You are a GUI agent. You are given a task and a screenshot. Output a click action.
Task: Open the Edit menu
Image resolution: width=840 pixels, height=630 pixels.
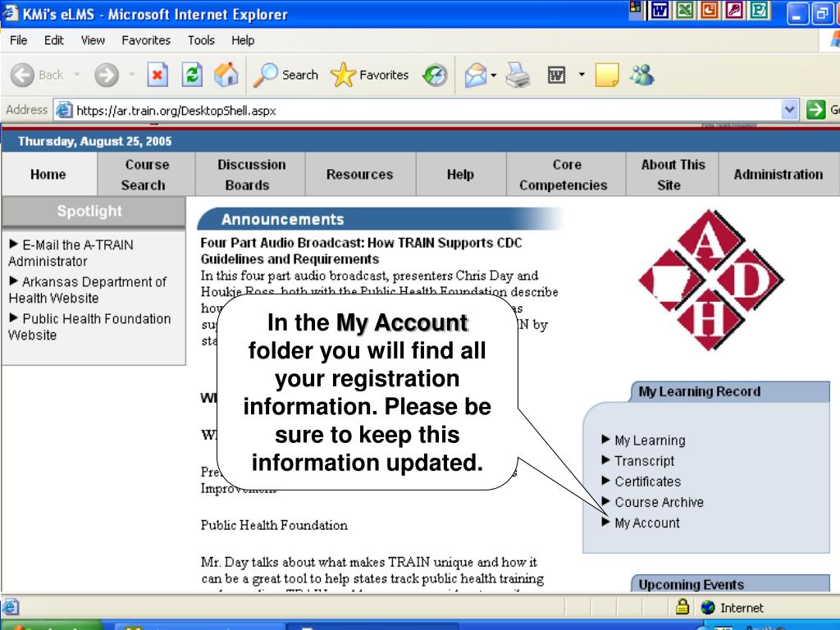[53, 40]
